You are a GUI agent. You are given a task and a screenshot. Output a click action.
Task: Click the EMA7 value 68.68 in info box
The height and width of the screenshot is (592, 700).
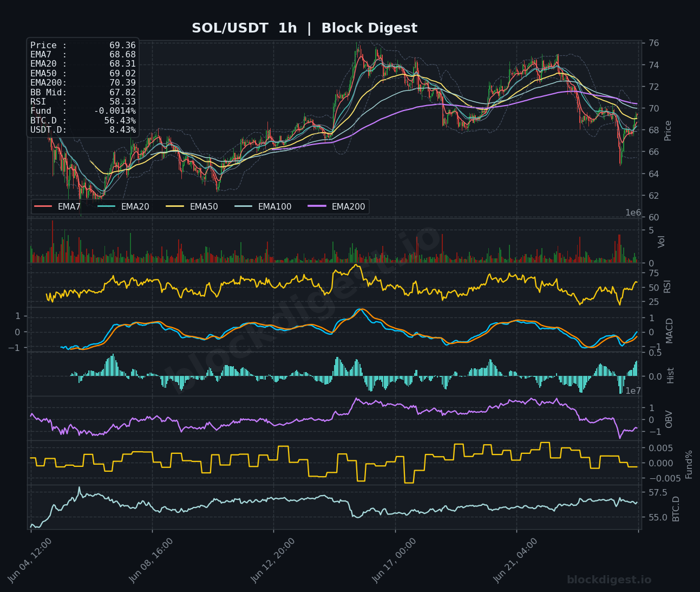click(x=122, y=55)
